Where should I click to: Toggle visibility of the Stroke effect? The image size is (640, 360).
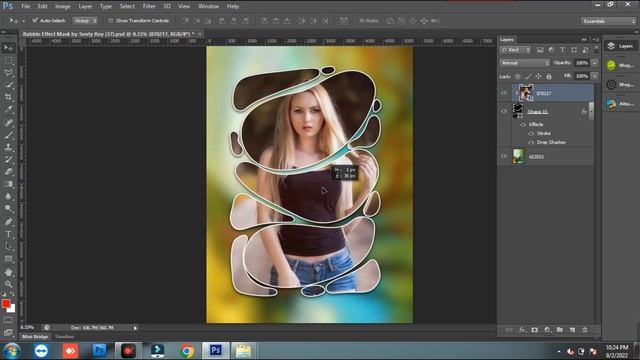[x=531, y=133]
